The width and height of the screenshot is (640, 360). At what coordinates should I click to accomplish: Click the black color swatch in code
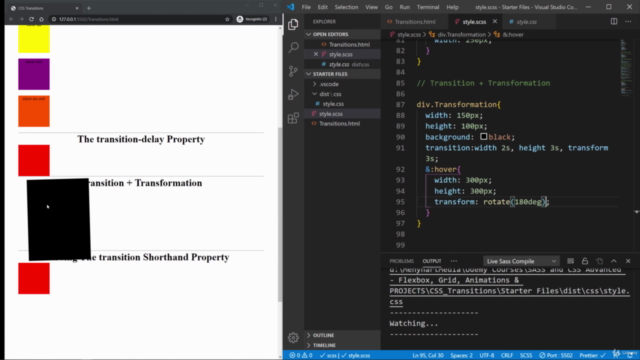[x=484, y=137]
